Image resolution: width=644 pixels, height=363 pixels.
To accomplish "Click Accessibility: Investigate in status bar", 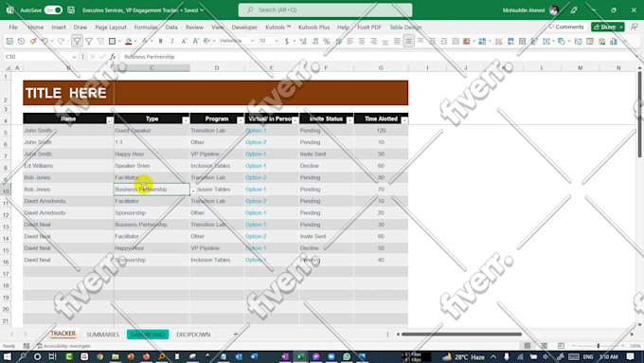I will pyautogui.click(x=63, y=346).
